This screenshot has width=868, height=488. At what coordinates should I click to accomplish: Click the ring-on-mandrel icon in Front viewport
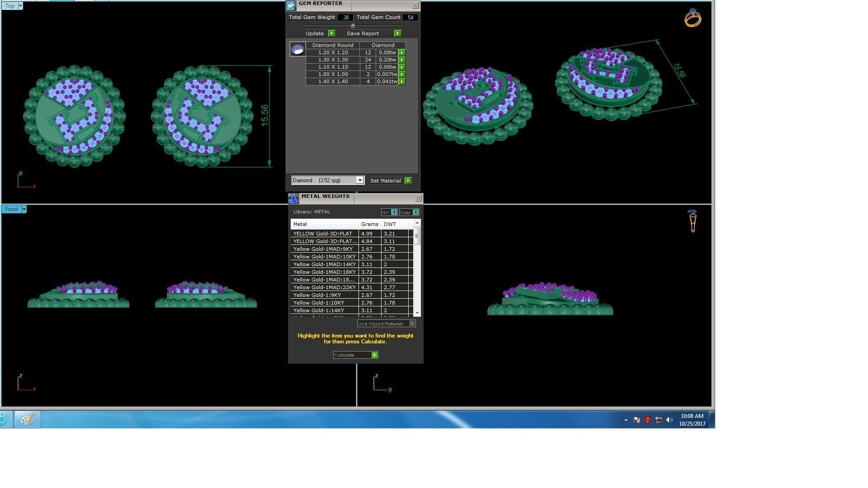[692, 221]
